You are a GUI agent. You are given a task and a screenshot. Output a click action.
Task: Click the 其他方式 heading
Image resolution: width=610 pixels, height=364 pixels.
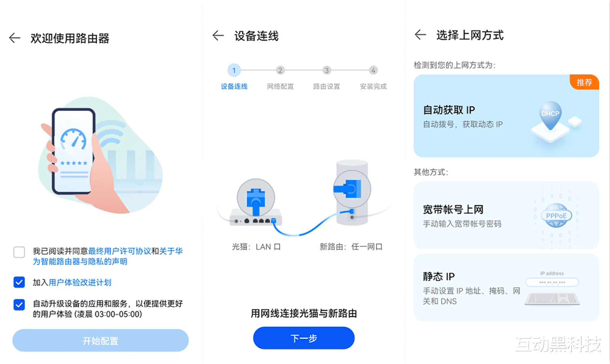431,172
